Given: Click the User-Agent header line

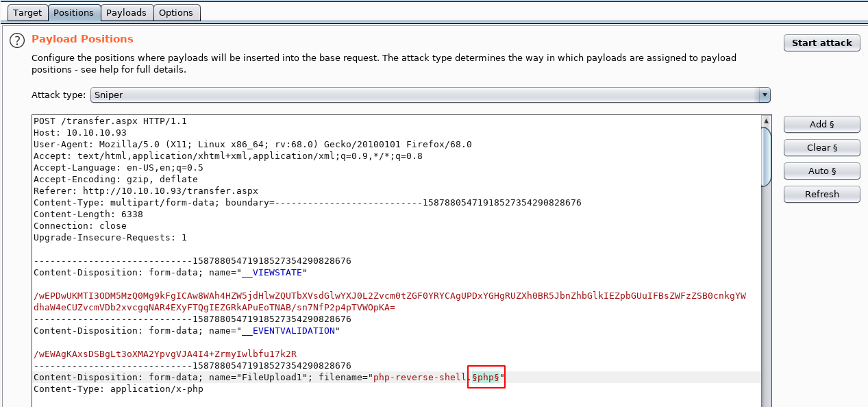Looking at the screenshot, I should tap(253, 145).
